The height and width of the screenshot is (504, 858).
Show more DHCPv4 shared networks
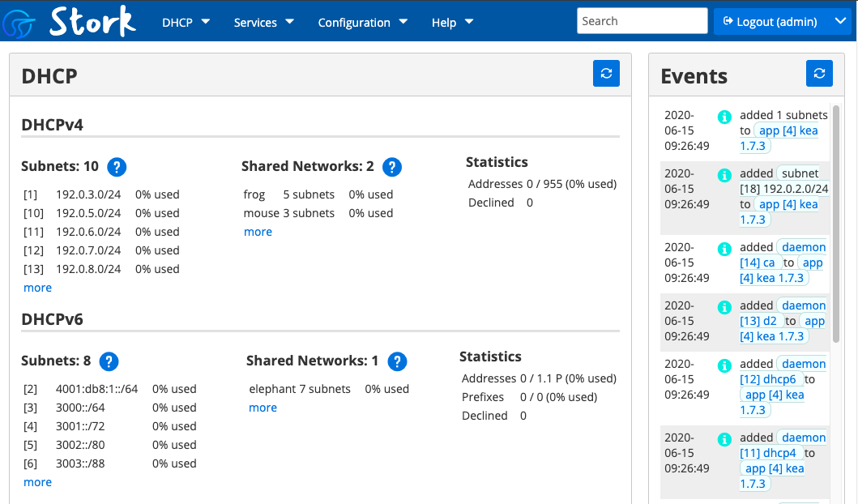[258, 232]
